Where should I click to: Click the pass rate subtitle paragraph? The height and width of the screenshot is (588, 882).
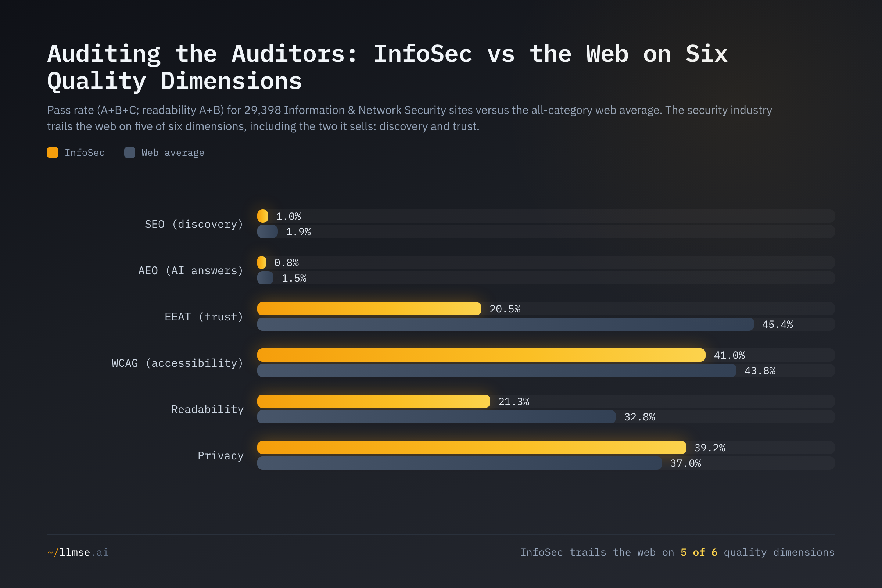pyautogui.click(x=409, y=118)
